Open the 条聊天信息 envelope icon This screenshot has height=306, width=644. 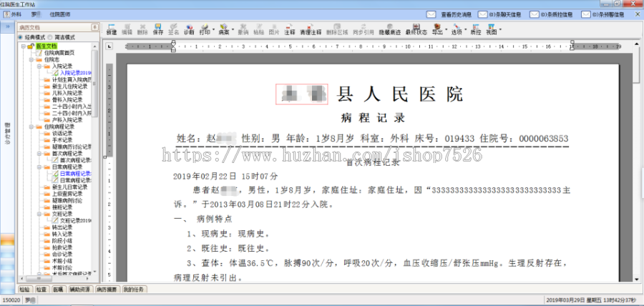click(483, 14)
